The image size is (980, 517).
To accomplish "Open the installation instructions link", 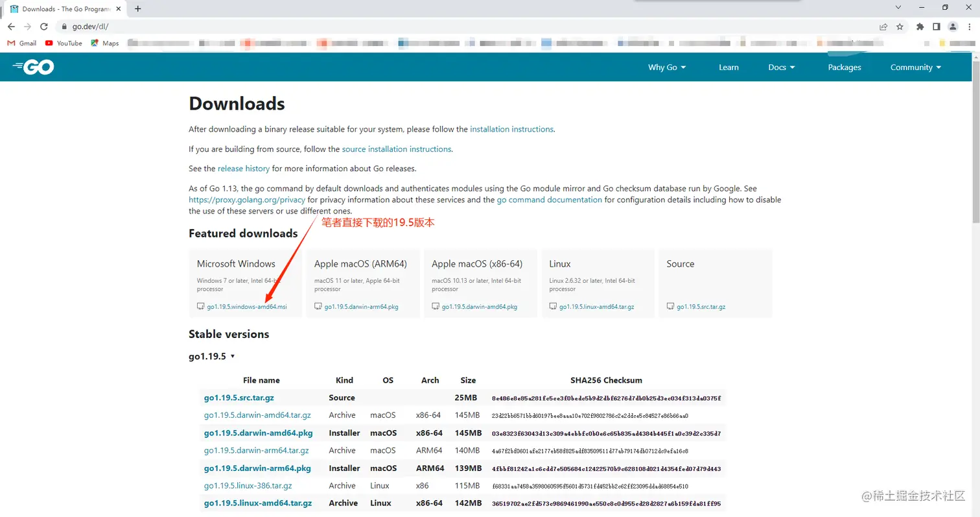I will 511,129.
